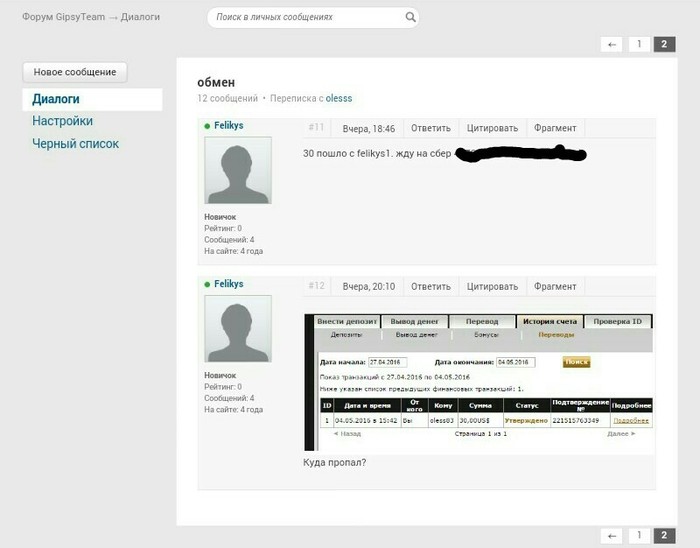
Task: Click Фрагмент on message #11
Action: (555, 129)
